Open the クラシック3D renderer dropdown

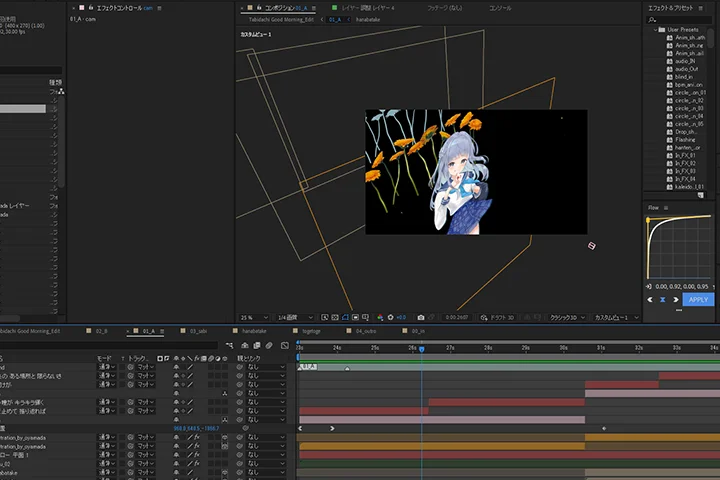click(x=568, y=317)
